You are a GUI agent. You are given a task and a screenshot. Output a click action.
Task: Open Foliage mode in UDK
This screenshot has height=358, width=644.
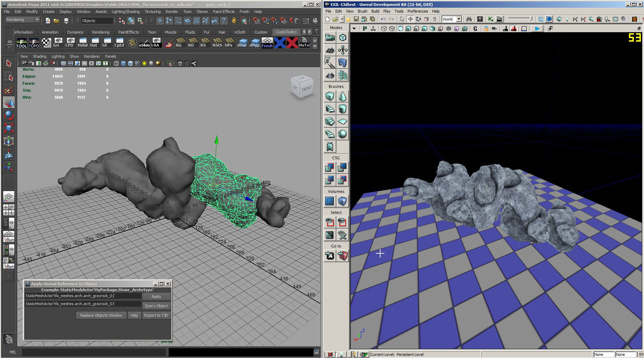[342, 75]
